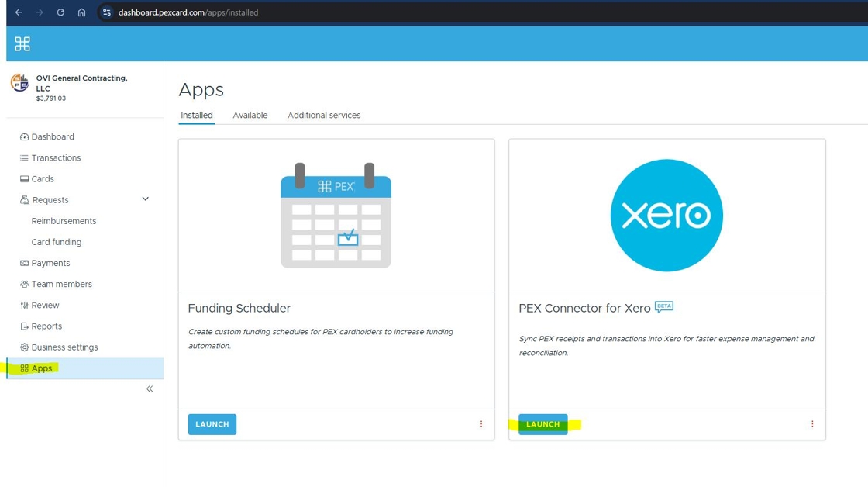Image resolution: width=868 pixels, height=487 pixels.
Task: Click the BETA badge next to Xero title
Action: point(664,306)
